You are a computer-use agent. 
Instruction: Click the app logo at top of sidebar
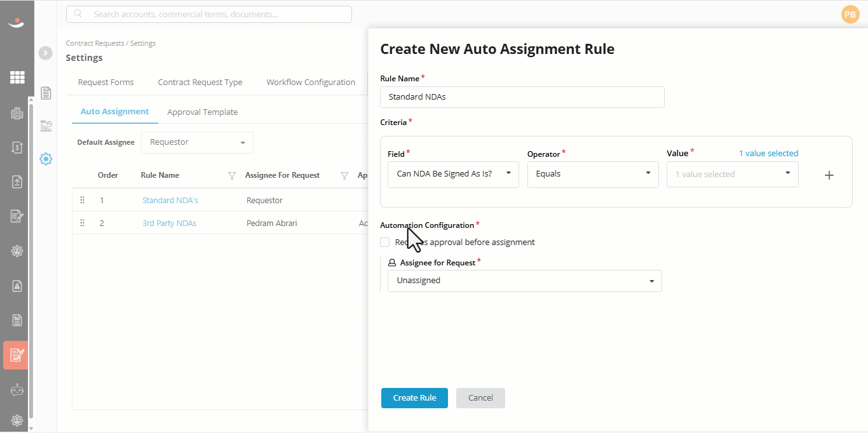(17, 23)
